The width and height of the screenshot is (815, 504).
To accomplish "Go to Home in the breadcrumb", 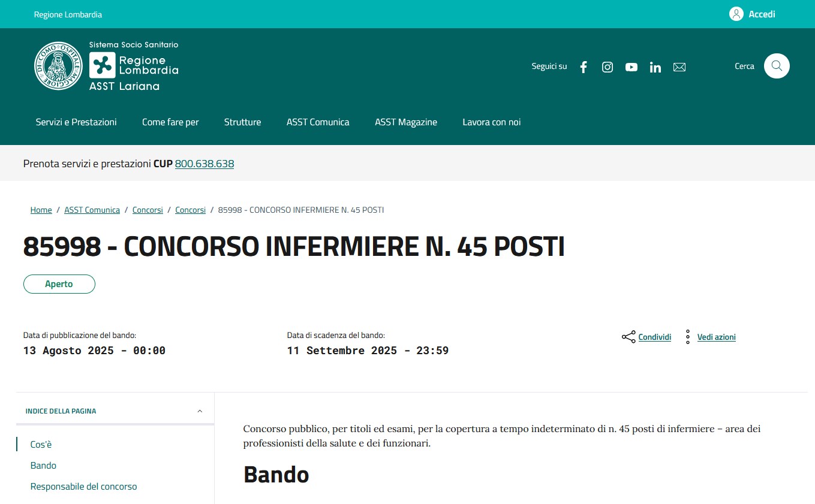I will point(41,210).
